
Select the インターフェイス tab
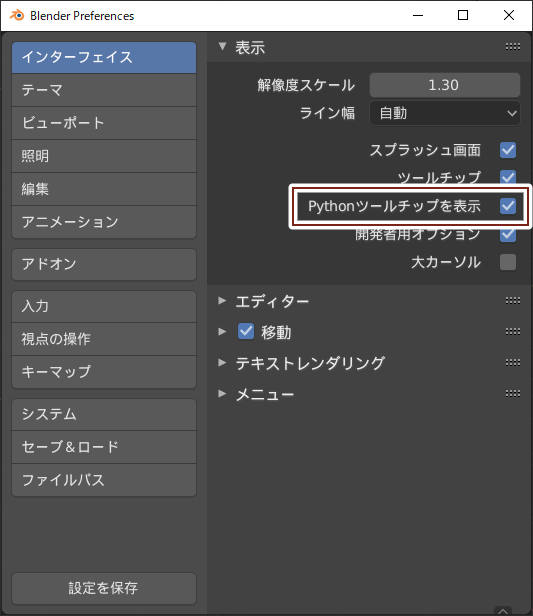click(x=104, y=57)
